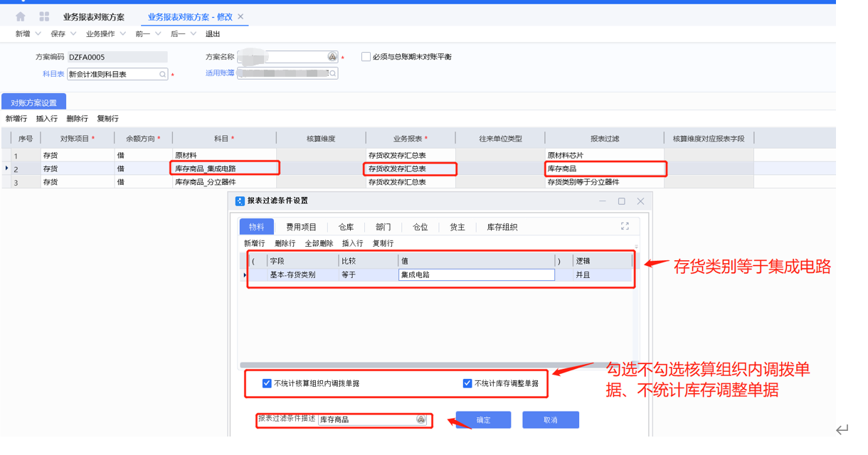
Task: Switch to the 仓库 tab
Action: 346,227
